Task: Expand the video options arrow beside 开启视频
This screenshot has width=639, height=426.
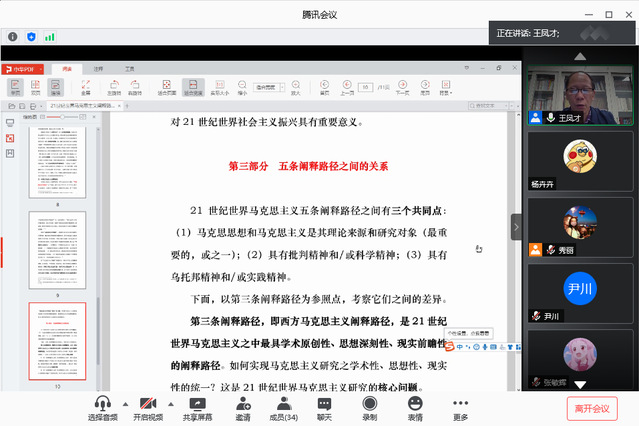Action: [171, 403]
